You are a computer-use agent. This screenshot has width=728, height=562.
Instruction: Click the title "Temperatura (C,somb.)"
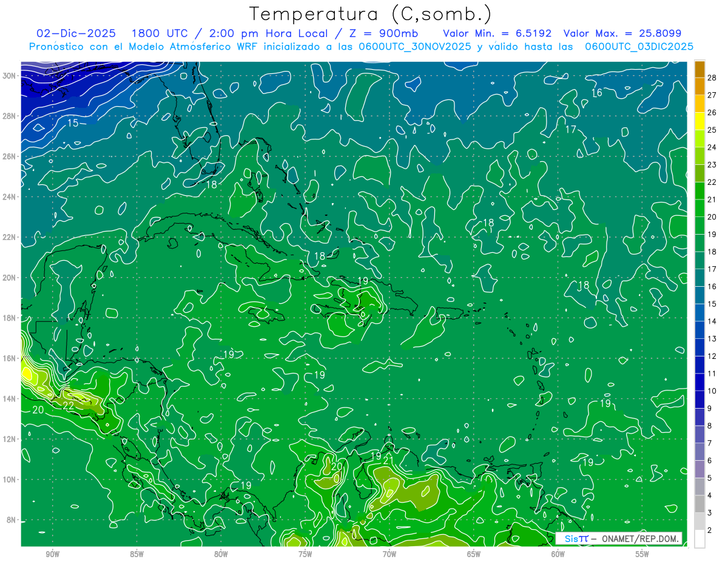pos(371,15)
